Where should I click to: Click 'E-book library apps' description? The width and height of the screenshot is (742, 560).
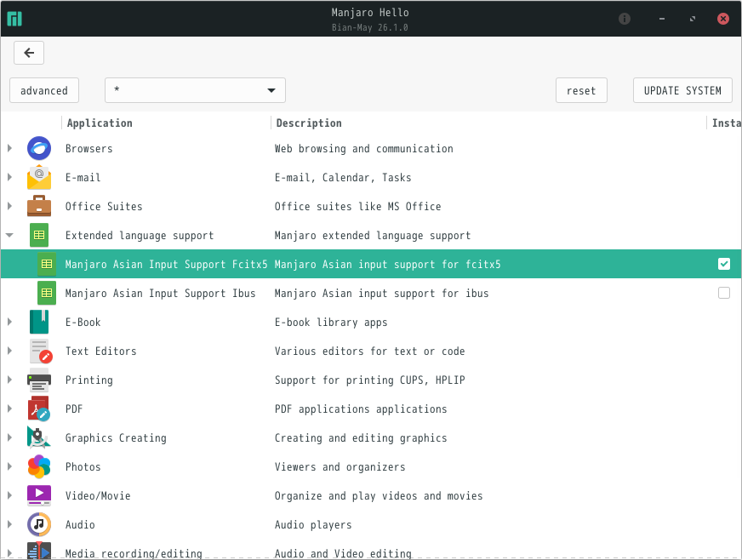[x=331, y=323]
